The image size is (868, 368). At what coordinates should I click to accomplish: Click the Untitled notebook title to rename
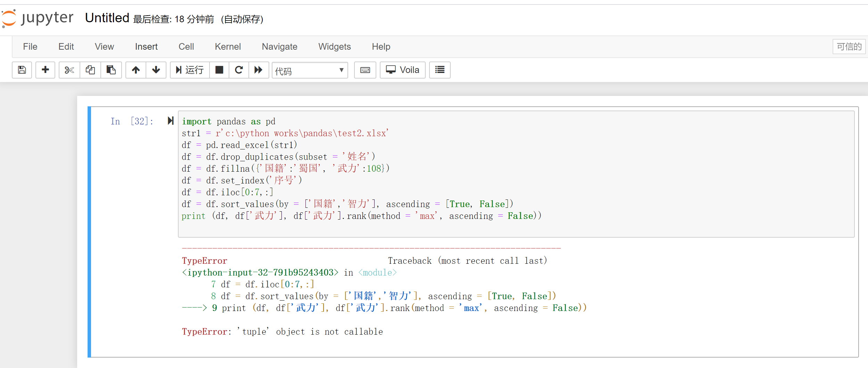[x=107, y=18]
